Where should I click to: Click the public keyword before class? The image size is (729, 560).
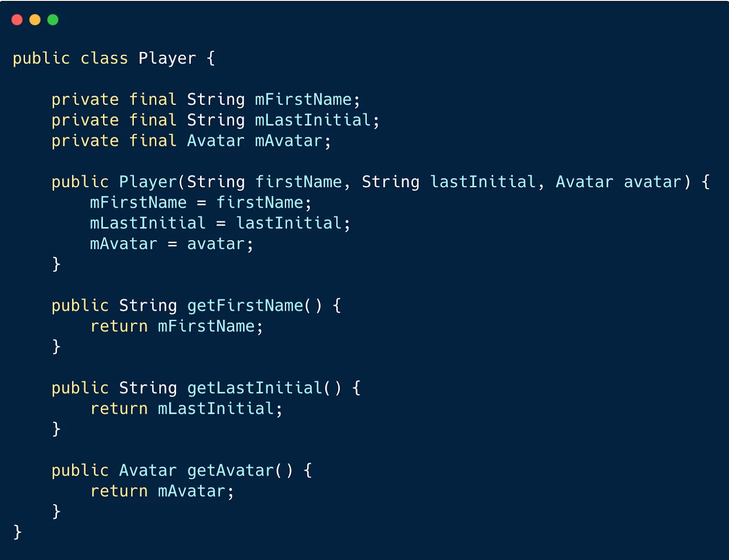click(x=41, y=59)
